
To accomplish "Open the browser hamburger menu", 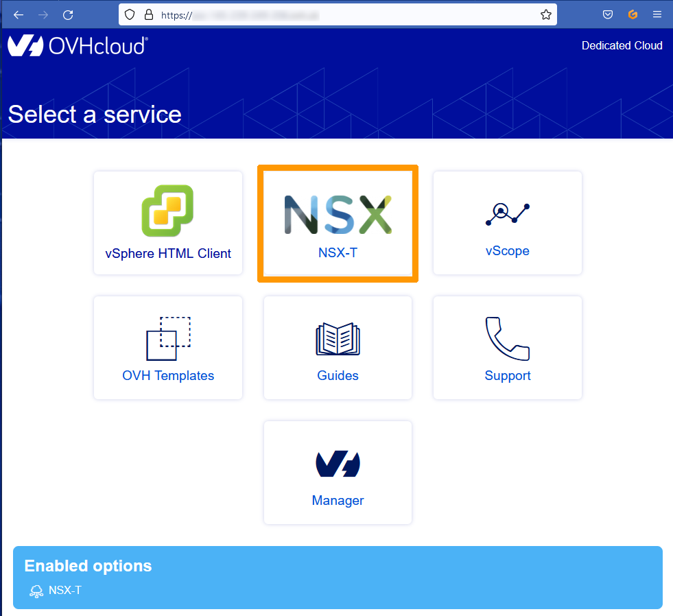I will pyautogui.click(x=657, y=14).
